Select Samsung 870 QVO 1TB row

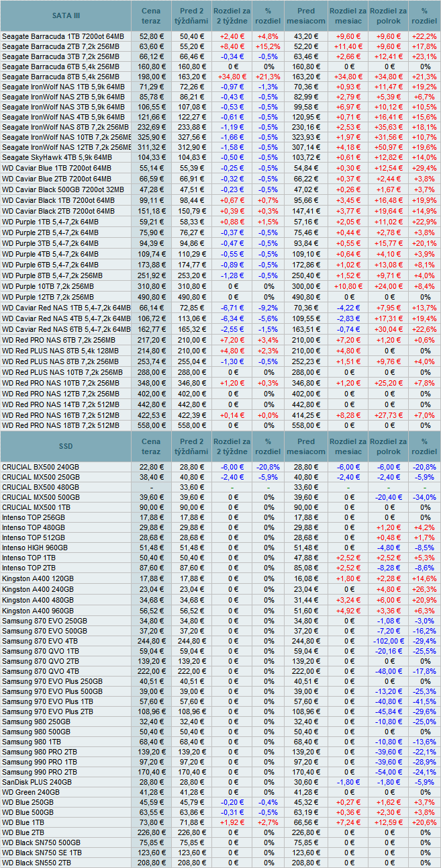pos(220,651)
